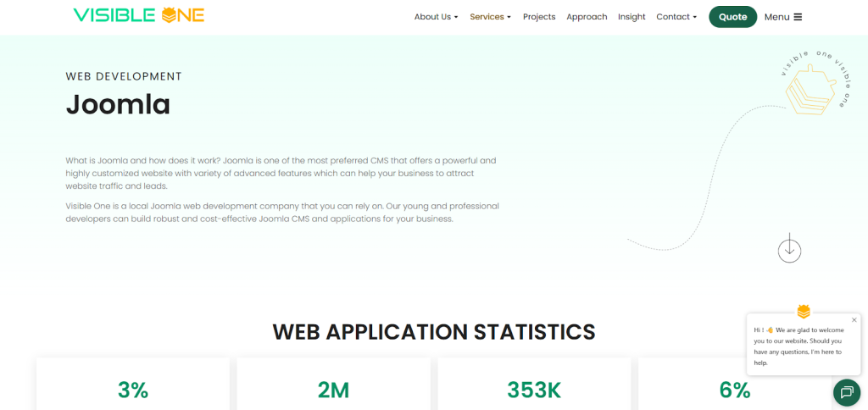
Task: Open the hamburger Menu icon
Action: click(x=798, y=17)
